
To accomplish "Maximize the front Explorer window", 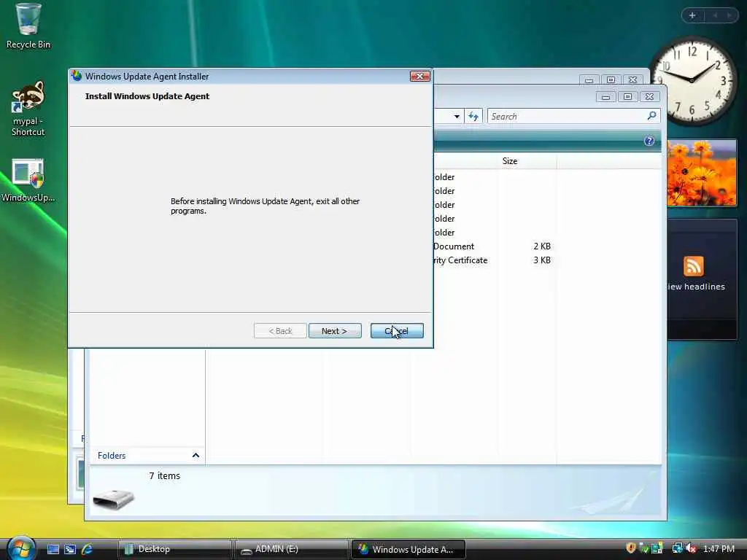I will (x=627, y=97).
